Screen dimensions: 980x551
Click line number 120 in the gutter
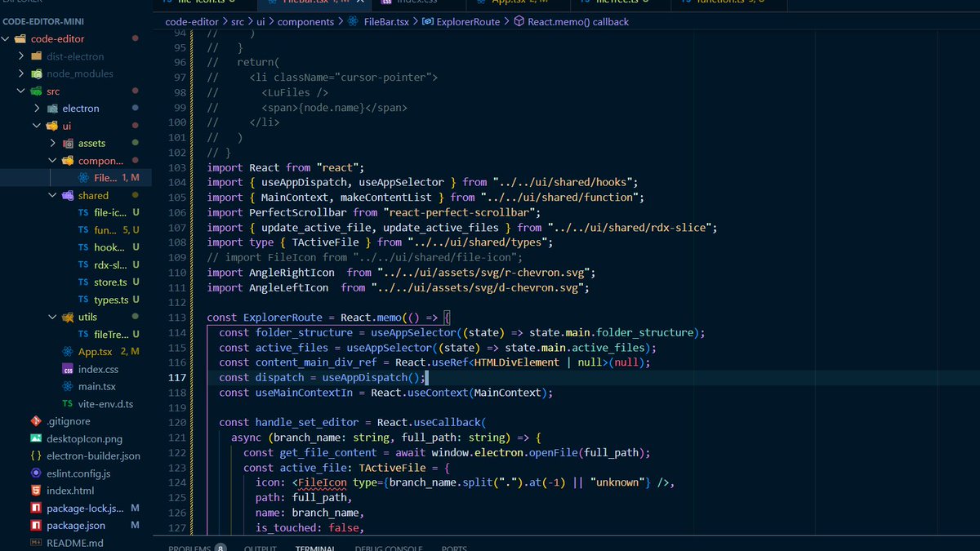click(176, 423)
